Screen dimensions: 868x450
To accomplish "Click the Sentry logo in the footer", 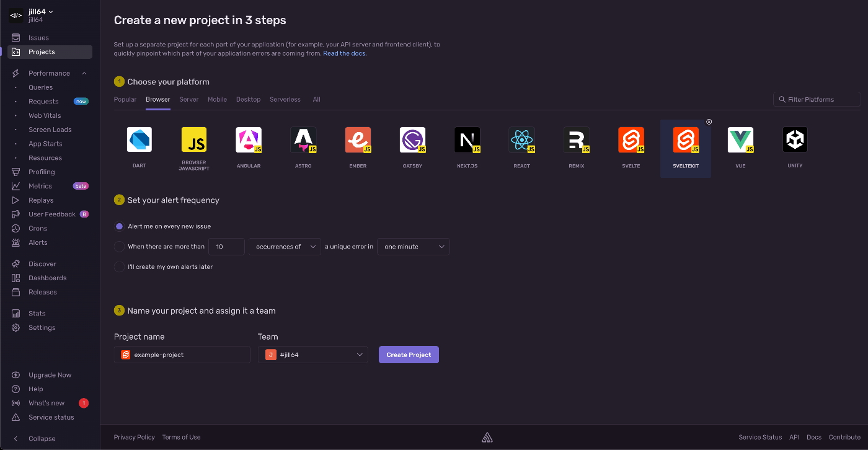I will coord(487,437).
